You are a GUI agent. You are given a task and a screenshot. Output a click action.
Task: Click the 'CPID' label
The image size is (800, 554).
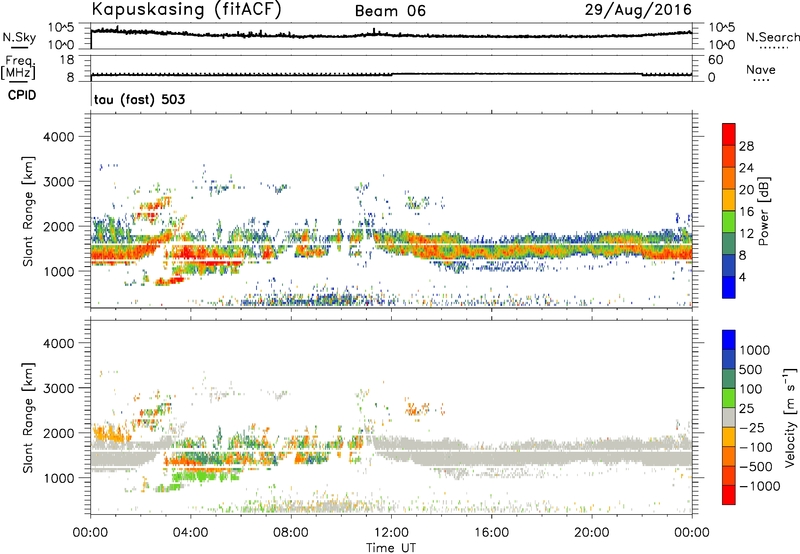coord(22,95)
